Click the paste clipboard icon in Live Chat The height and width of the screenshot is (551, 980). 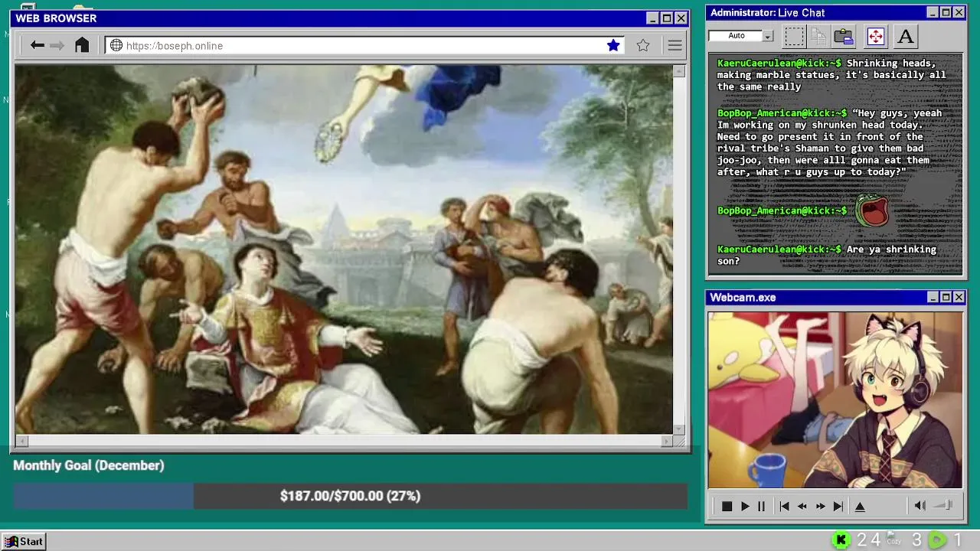(844, 36)
